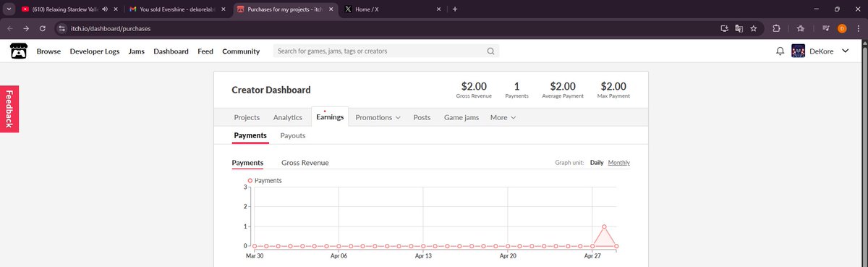The height and width of the screenshot is (267, 868).
Task: Open the Game jams dashboard tab
Action: [x=461, y=117]
